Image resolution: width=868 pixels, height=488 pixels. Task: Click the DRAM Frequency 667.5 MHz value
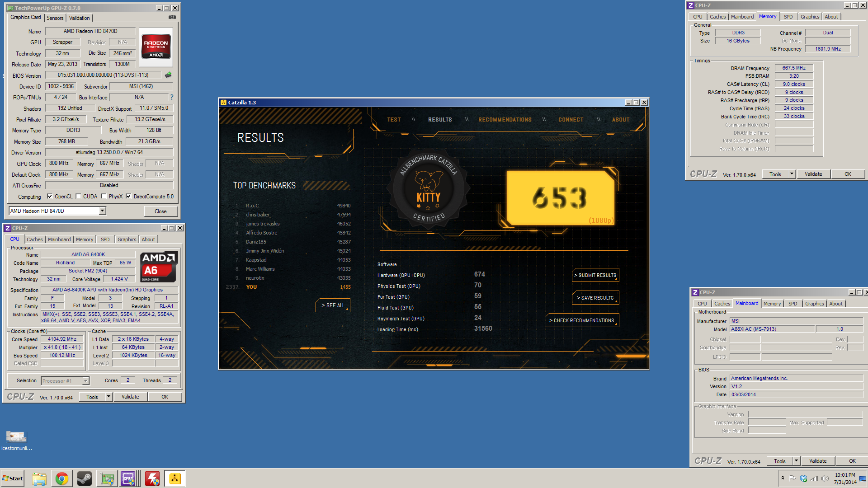794,68
